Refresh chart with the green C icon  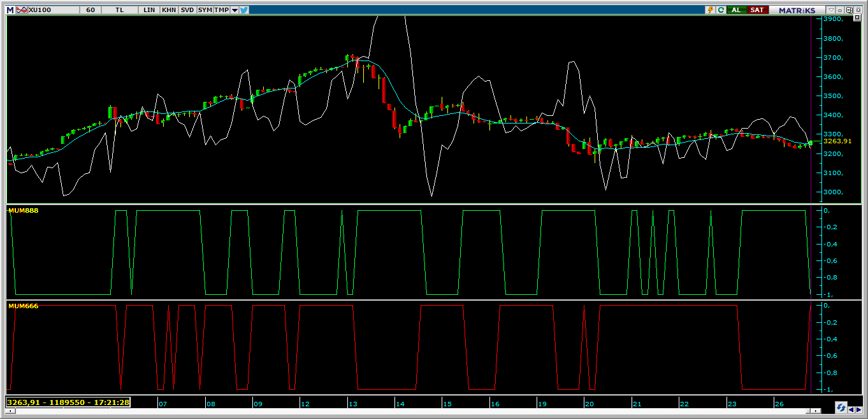click(721, 10)
